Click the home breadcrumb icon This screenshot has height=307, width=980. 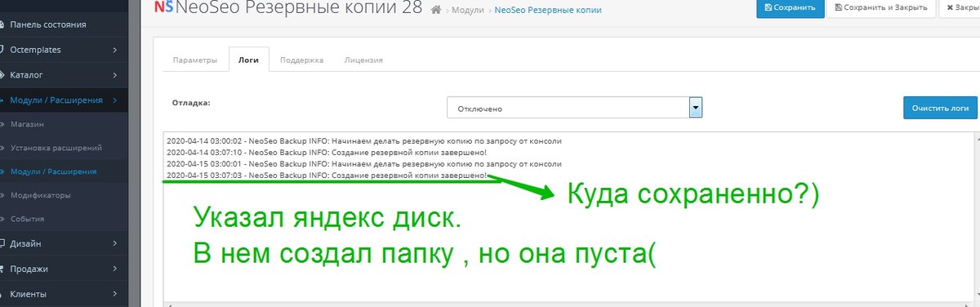tap(437, 10)
